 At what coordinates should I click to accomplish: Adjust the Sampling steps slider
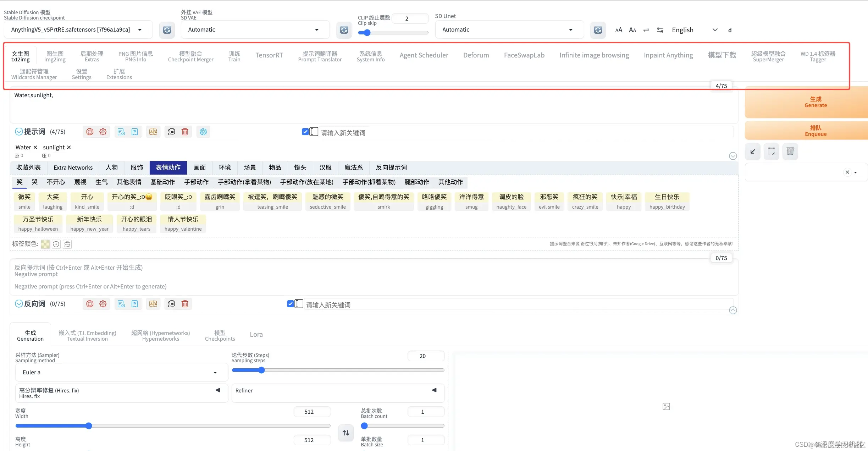pos(338,370)
